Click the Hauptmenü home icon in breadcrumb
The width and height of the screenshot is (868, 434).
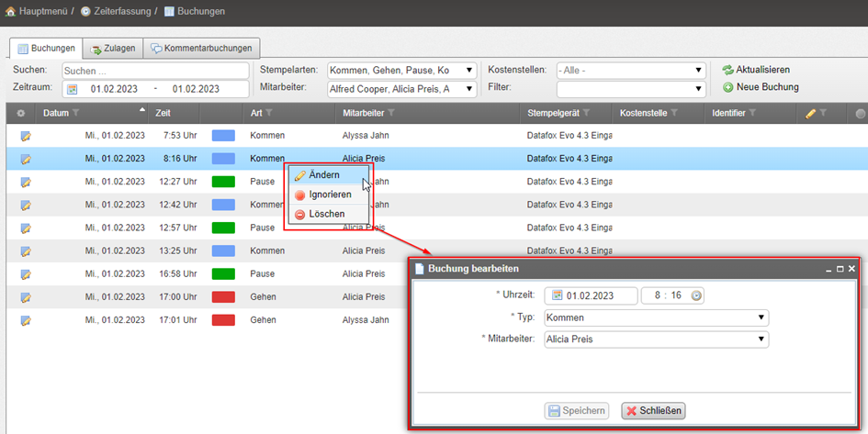click(10, 11)
